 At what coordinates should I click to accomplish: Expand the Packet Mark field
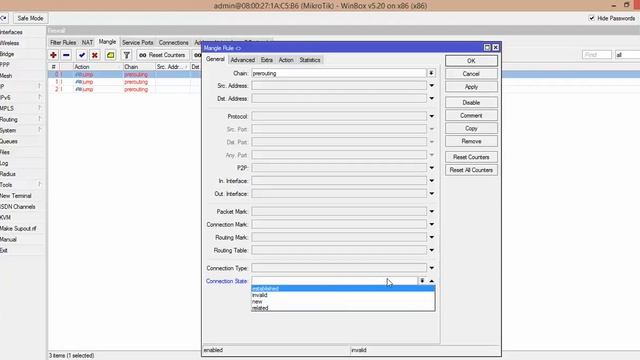point(431,211)
